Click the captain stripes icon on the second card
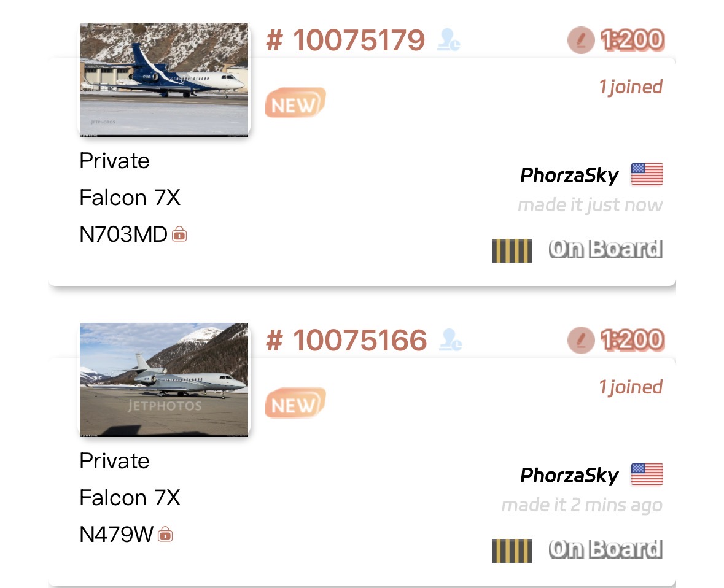Viewport: 724px width, 588px height. click(512, 551)
